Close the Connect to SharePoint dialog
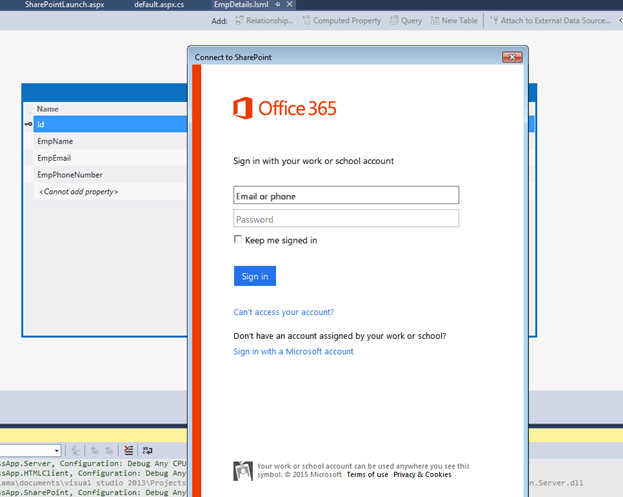 pos(512,57)
